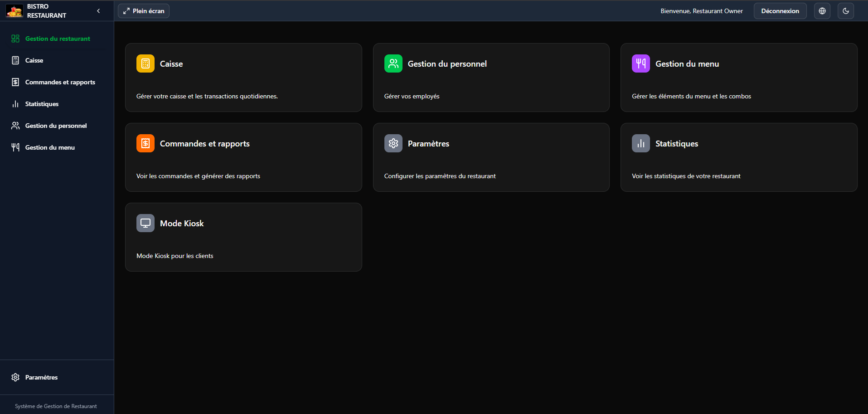Viewport: 868px width, 414px height.
Task: Click the Système de Gestion de Restaurant footer text
Action: (x=55, y=406)
